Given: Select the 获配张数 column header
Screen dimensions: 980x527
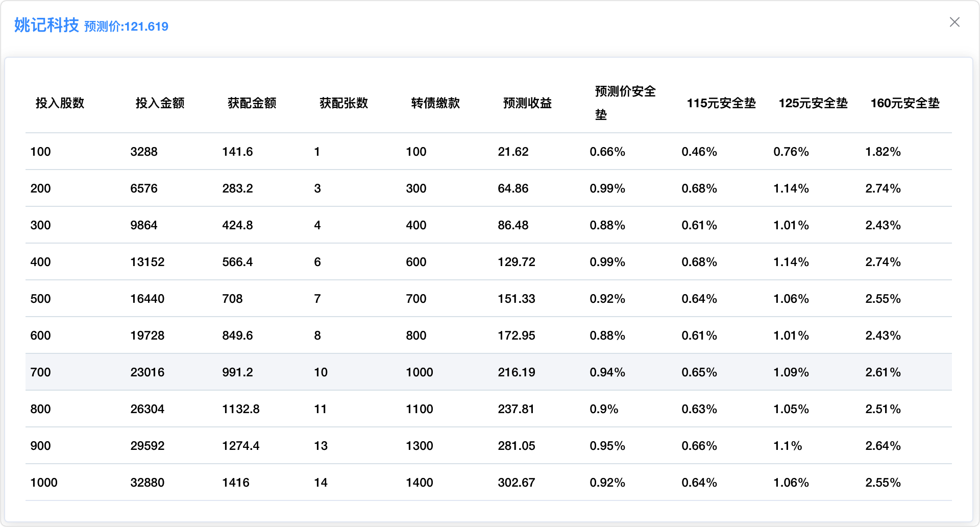Looking at the screenshot, I should (344, 103).
